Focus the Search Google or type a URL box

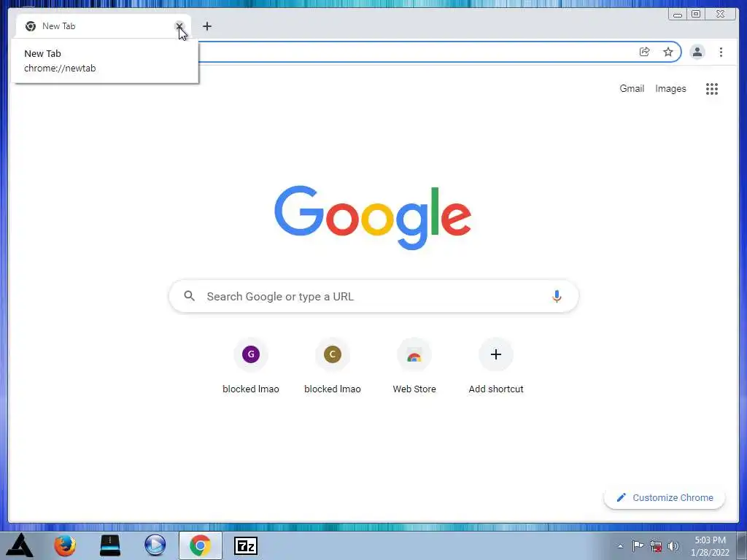(x=373, y=296)
